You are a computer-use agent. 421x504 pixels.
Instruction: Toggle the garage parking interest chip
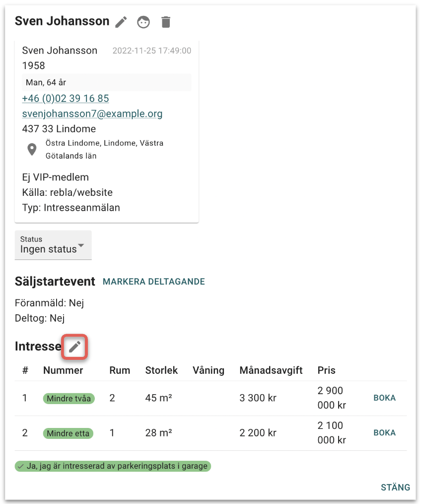(113, 466)
